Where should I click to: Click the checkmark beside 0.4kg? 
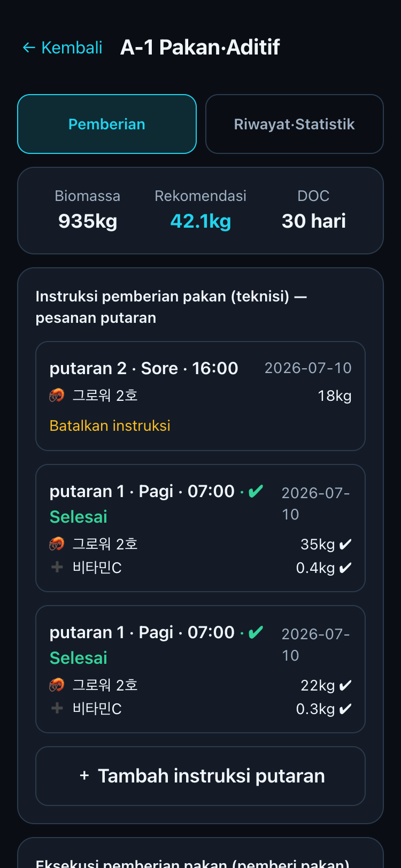[345, 568]
